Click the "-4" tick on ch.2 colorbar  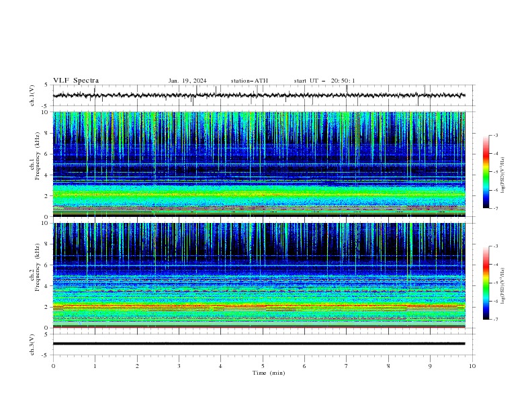(496, 265)
